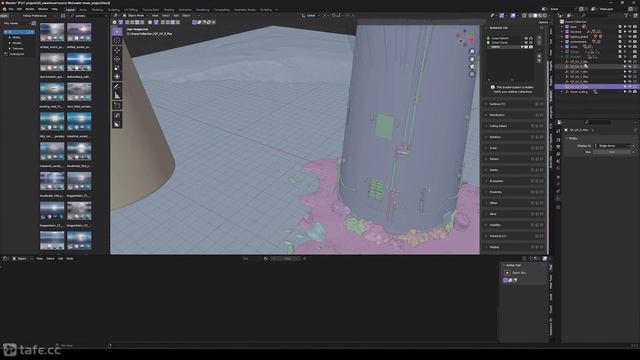The image size is (640, 360).
Task: Switch to the Shading workspace tab
Action: tap(169, 9)
